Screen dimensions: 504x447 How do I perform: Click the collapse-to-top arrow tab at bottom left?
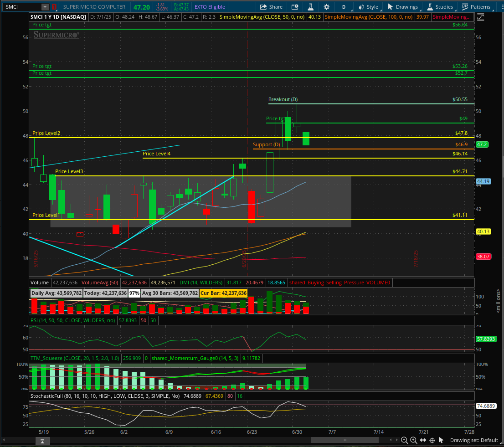[42, 442]
